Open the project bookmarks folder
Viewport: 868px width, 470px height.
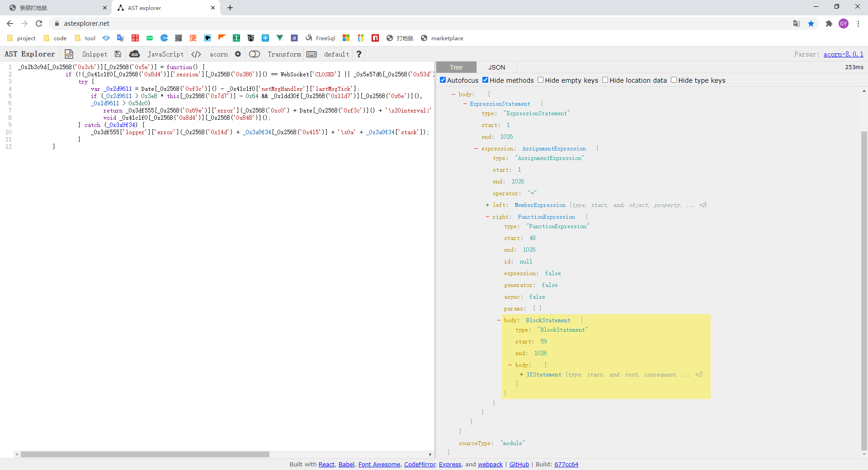click(x=21, y=38)
